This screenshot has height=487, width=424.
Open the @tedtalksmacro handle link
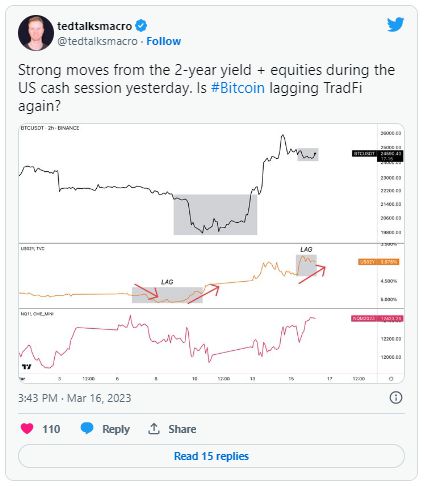point(97,41)
